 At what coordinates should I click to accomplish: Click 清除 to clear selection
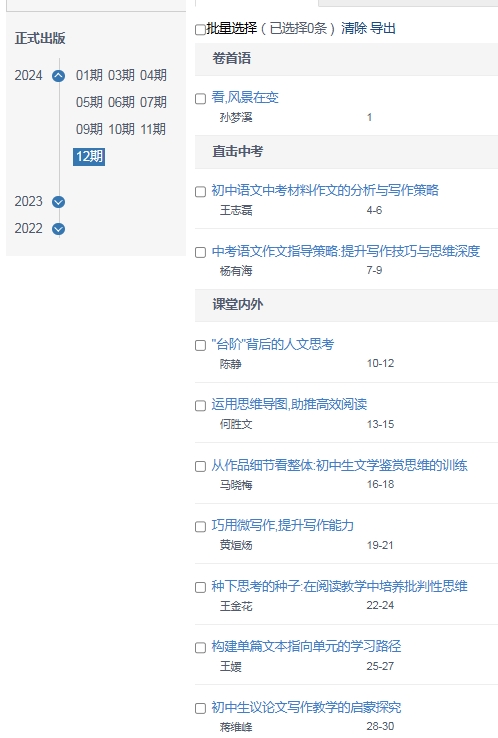pos(354,28)
